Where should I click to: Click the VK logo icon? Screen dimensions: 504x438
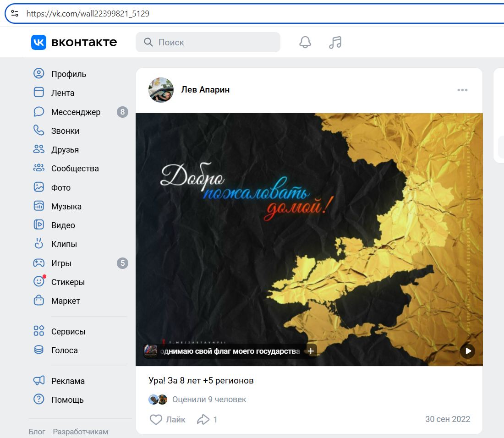38,42
